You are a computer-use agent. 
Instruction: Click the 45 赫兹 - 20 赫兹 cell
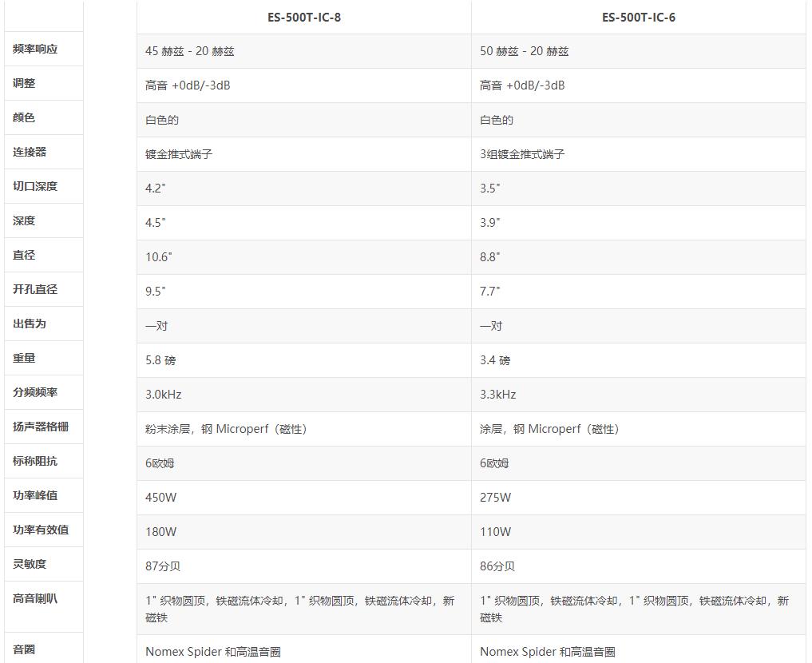pyautogui.click(x=190, y=51)
